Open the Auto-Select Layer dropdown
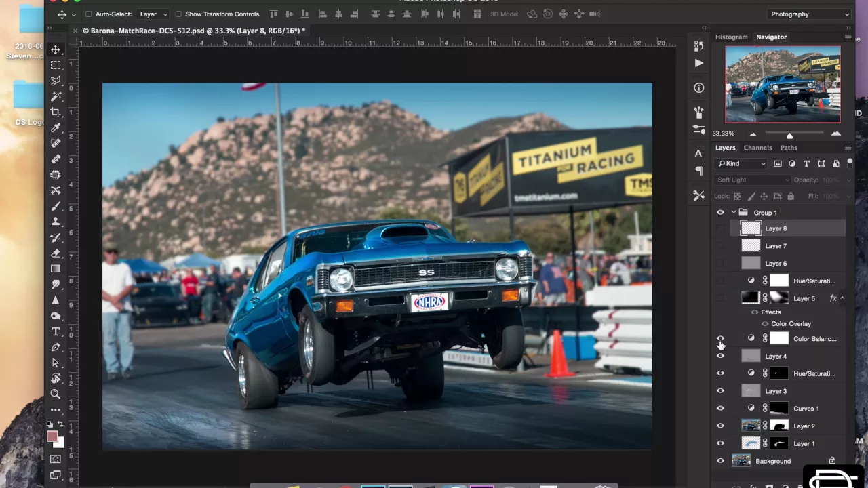868x488 pixels. point(153,14)
